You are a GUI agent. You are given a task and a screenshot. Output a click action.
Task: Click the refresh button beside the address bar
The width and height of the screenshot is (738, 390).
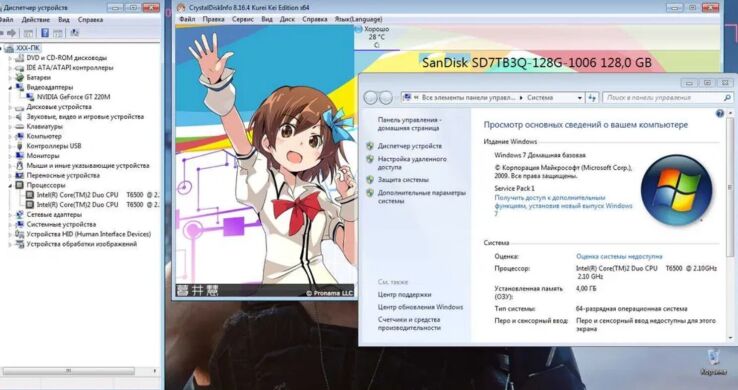point(592,97)
